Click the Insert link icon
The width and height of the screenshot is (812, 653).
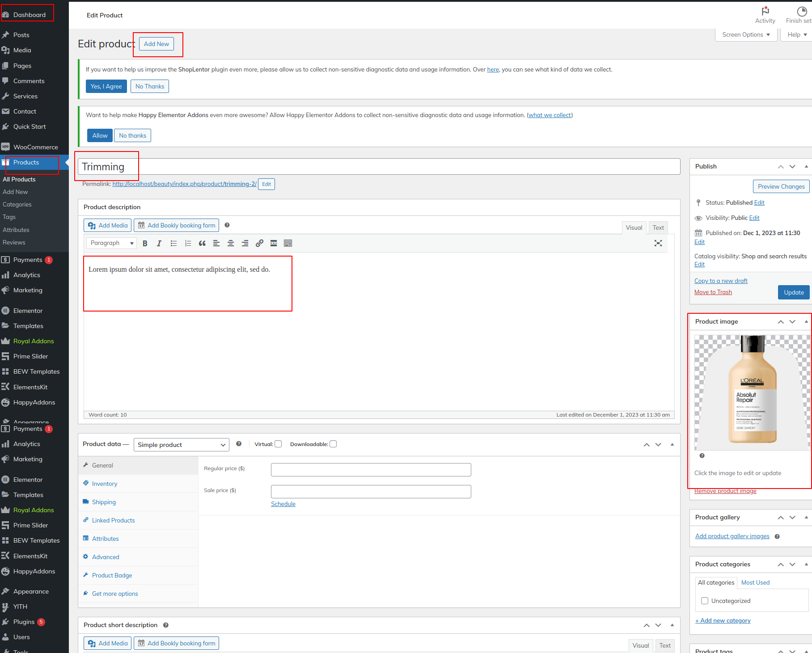pyautogui.click(x=259, y=243)
